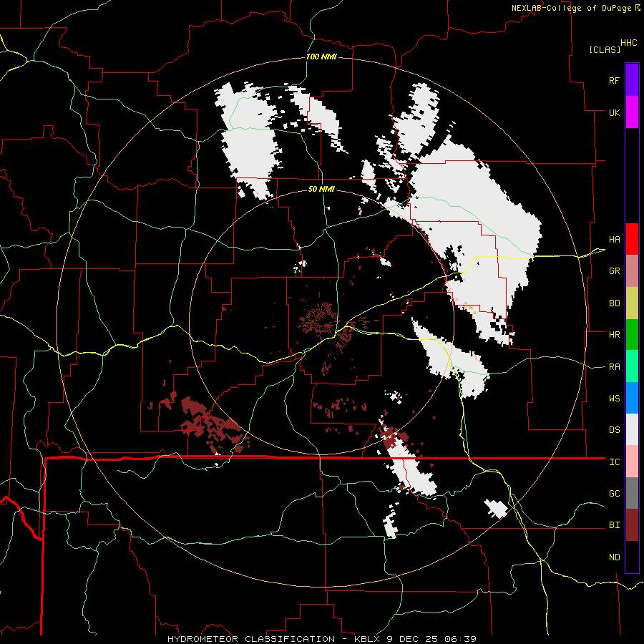
Task: Click the dusty pink GR legend swatch
Action: click(x=632, y=271)
